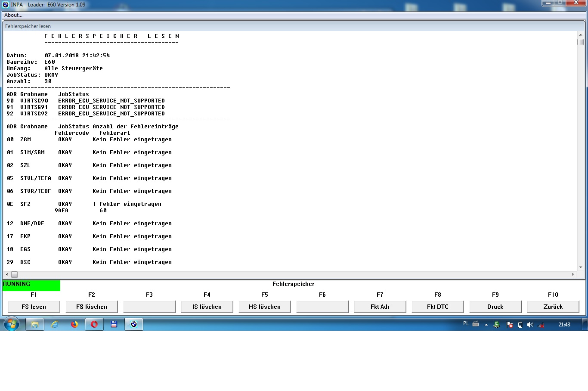Click the horizontal scrollbar right arrow

(x=573, y=274)
